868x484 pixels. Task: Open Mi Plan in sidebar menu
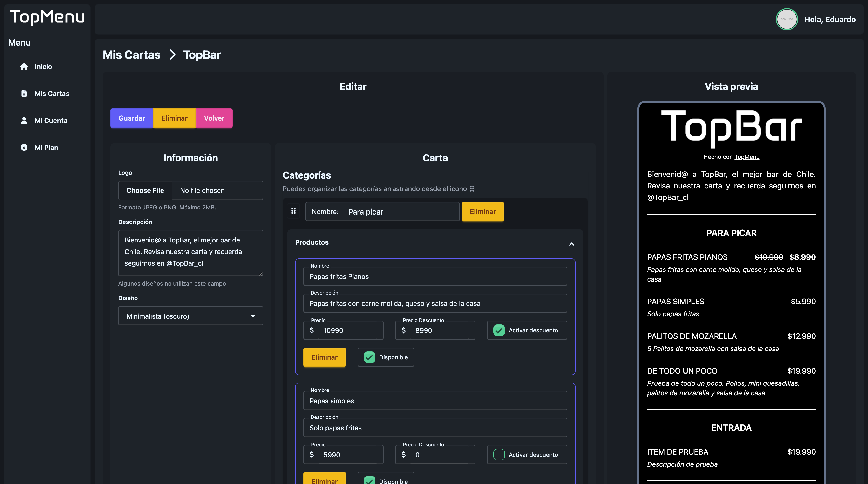[47, 147]
